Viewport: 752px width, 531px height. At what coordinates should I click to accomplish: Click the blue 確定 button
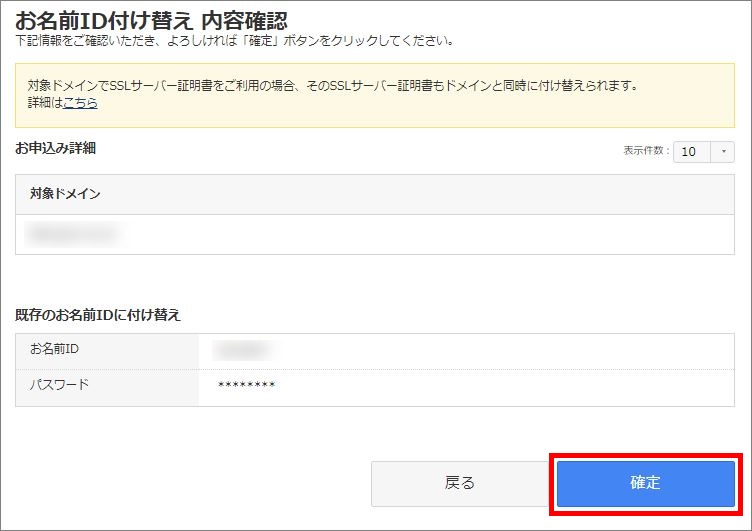(645, 483)
